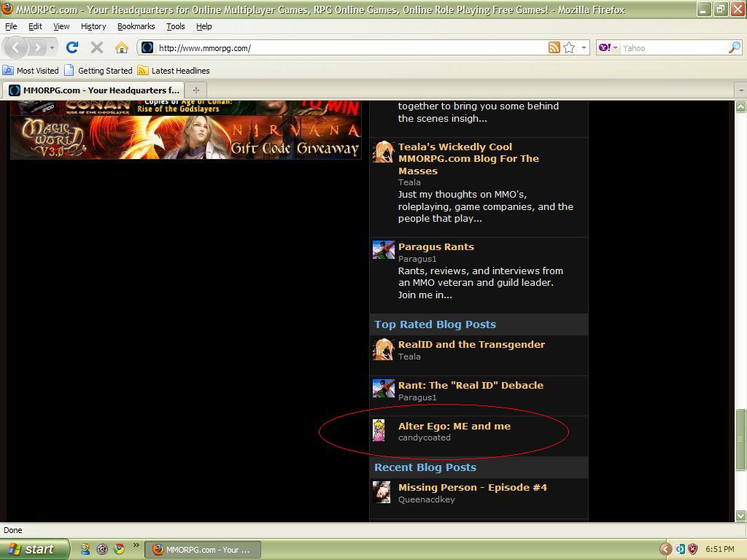Click the 6:51 PM system clock
This screenshot has height=560, width=747.
pyautogui.click(x=720, y=549)
